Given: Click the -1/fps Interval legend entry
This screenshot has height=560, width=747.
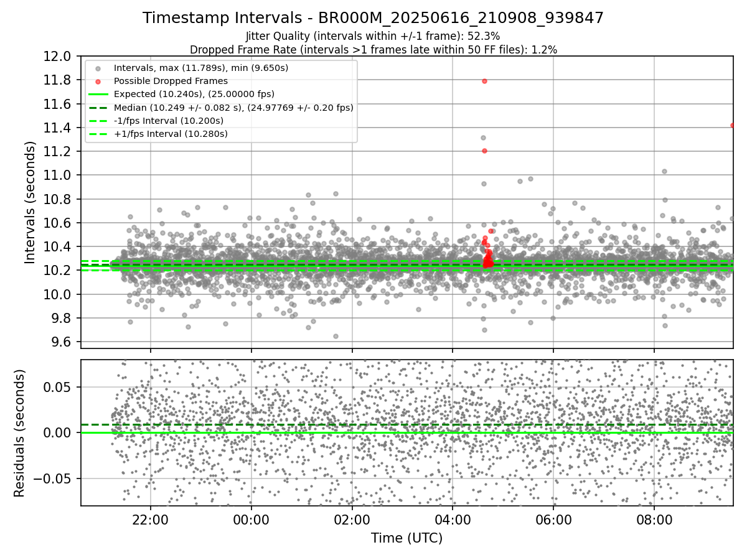Looking at the screenshot, I should click(168, 121).
